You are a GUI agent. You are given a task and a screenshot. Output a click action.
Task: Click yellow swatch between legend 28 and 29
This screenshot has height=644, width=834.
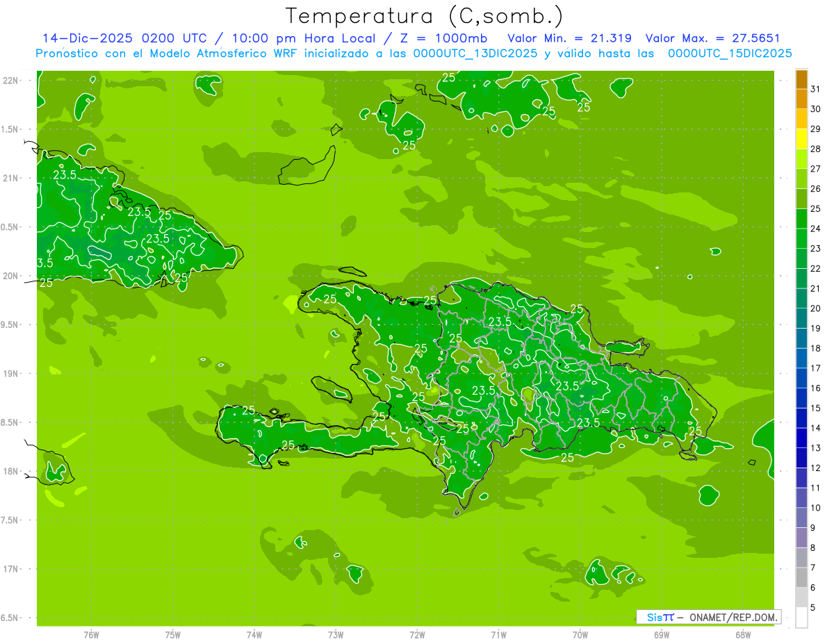[801, 139]
